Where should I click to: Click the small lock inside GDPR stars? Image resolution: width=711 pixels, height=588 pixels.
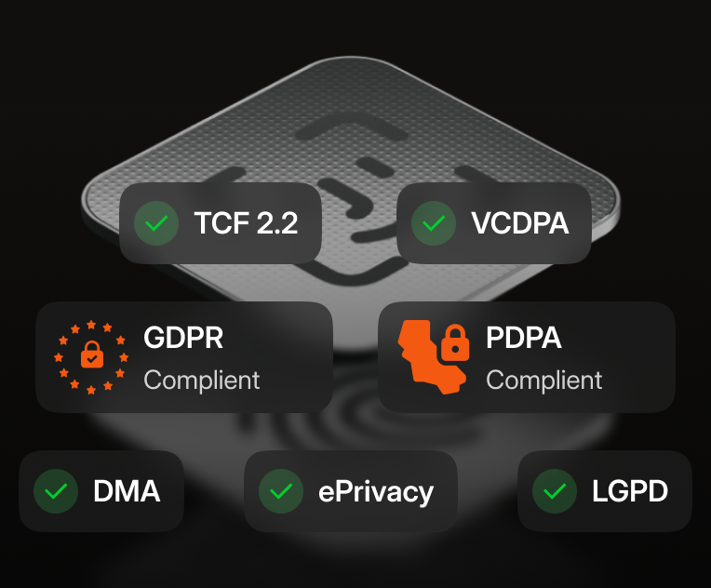tap(92, 354)
